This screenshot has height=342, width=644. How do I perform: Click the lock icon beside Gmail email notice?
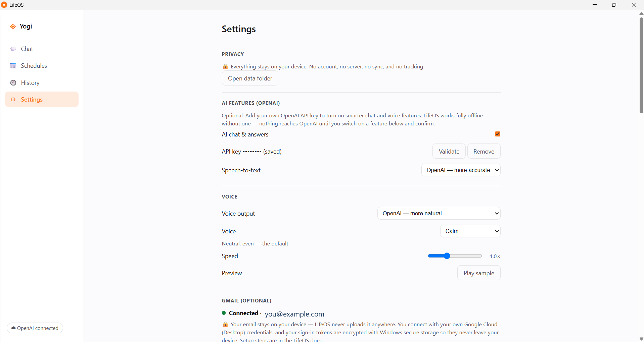point(225,325)
